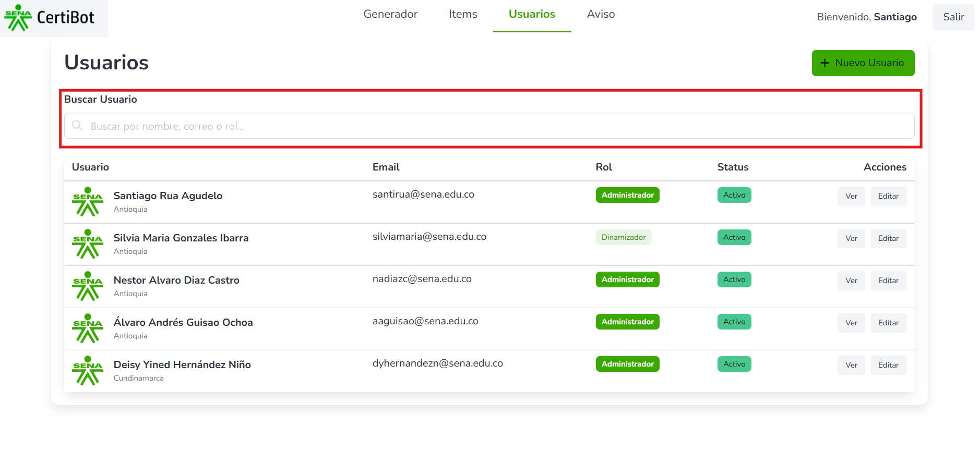Click Santiago Rua Agudelo's SENA avatar
The image size is (980, 475).
(88, 202)
